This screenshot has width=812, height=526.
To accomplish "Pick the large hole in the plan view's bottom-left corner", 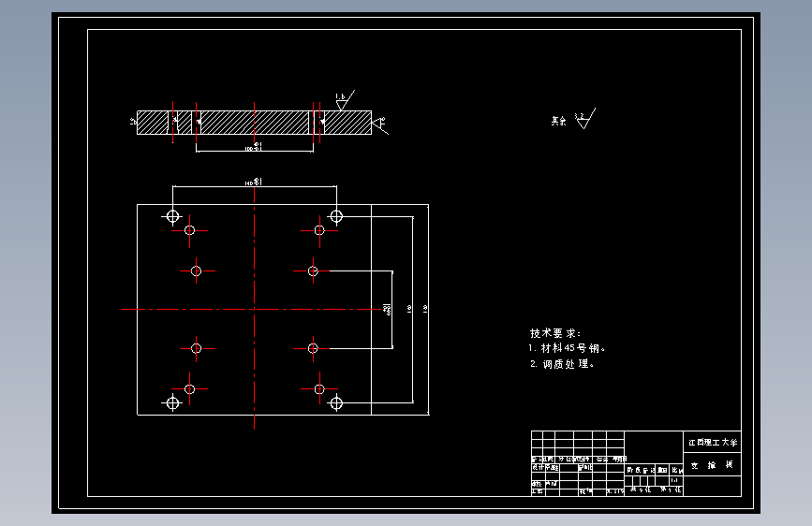I will tap(172, 402).
